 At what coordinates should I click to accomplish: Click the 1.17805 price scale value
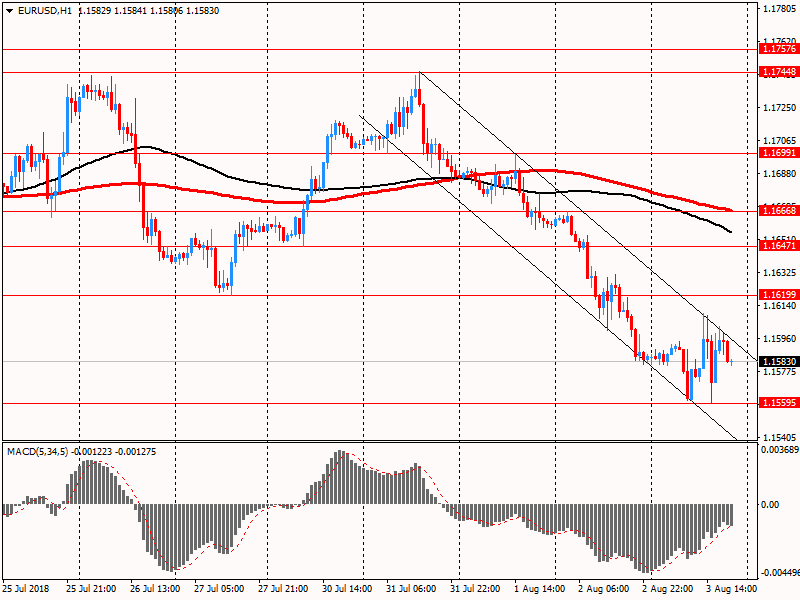click(779, 8)
